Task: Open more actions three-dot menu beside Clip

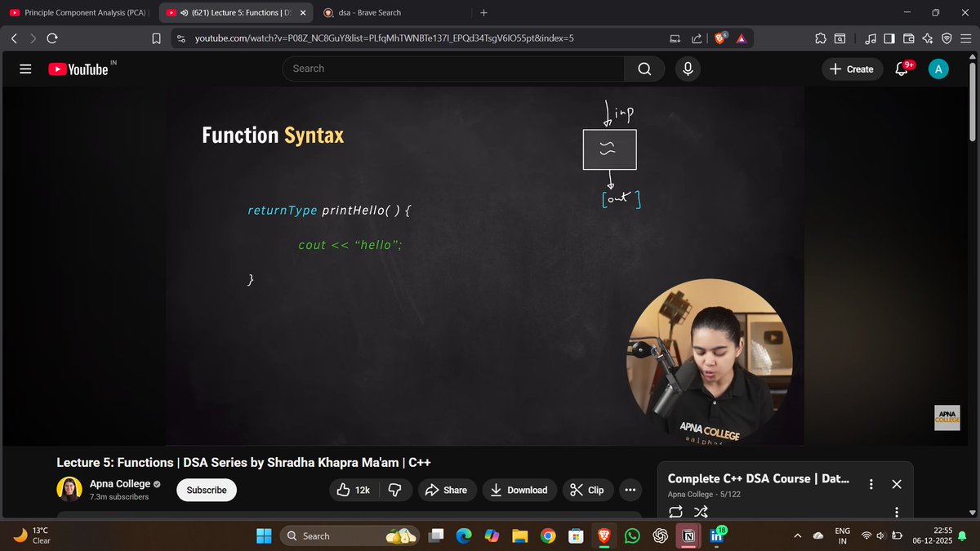Action: coord(630,490)
